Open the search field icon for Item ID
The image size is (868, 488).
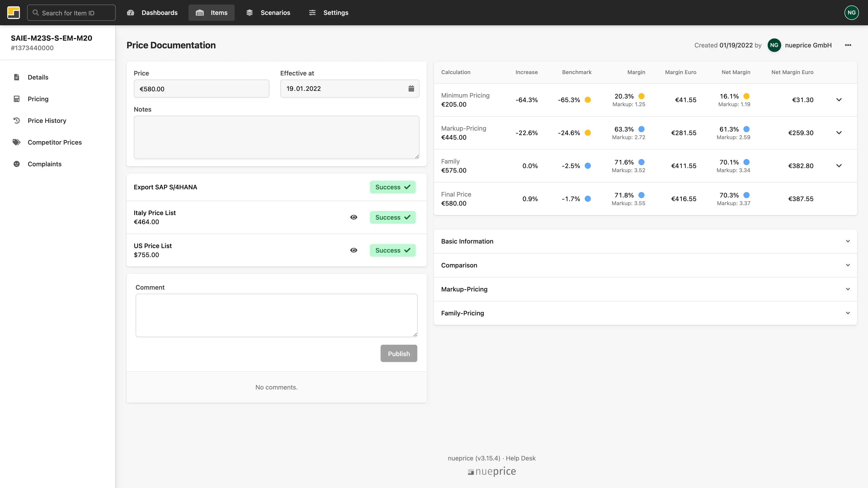coord(36,12)
